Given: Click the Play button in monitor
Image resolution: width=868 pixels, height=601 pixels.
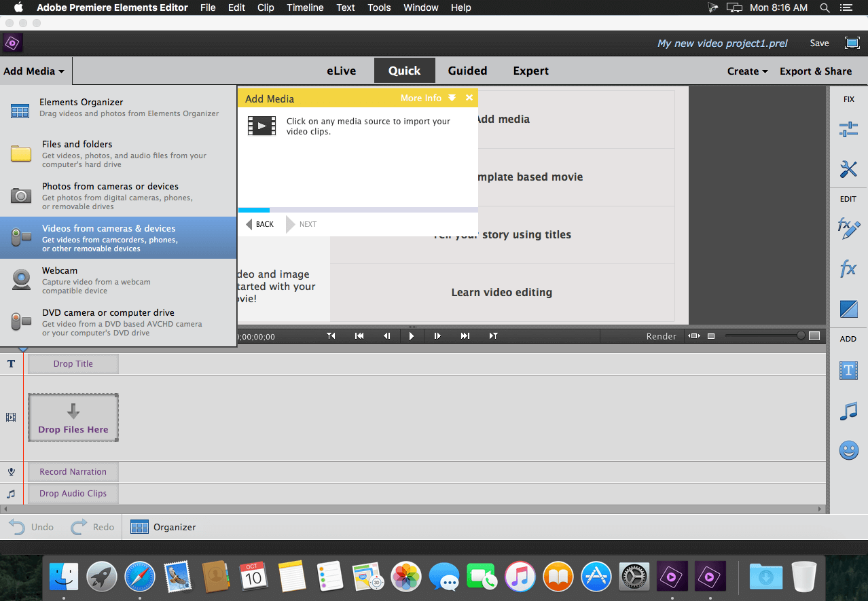Looking at the screenshot, I should click(411, 335).
